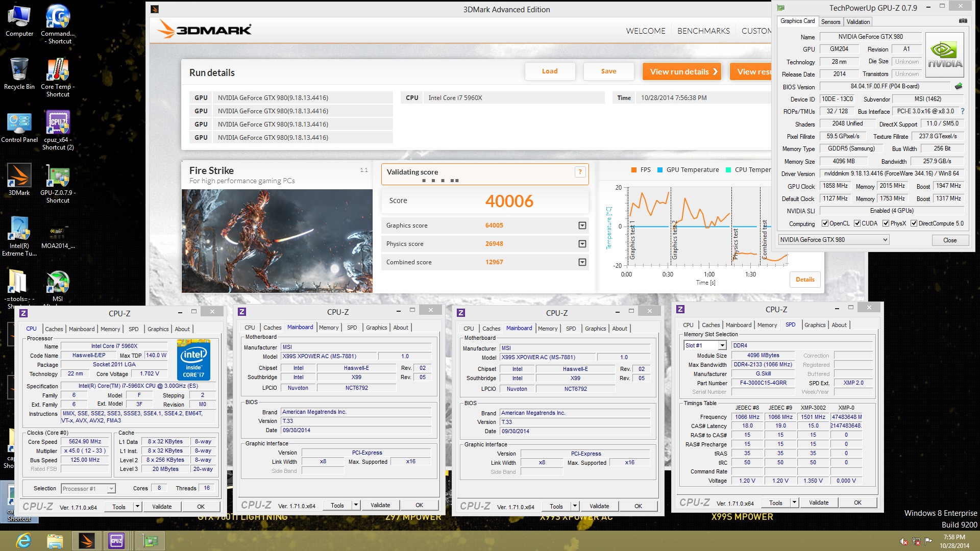Open the Computer desktop icon
The height and width of the screenshot is (551, 980).
point(19,20)
